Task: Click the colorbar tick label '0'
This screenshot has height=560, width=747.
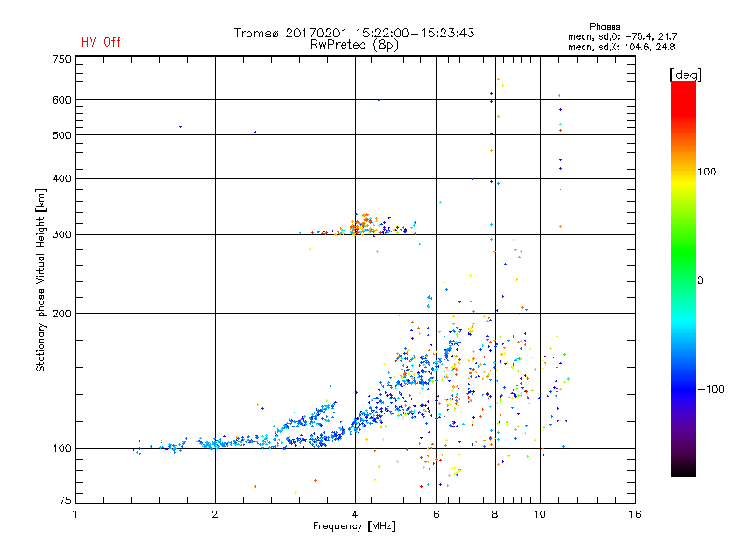Action: (699, 281)
